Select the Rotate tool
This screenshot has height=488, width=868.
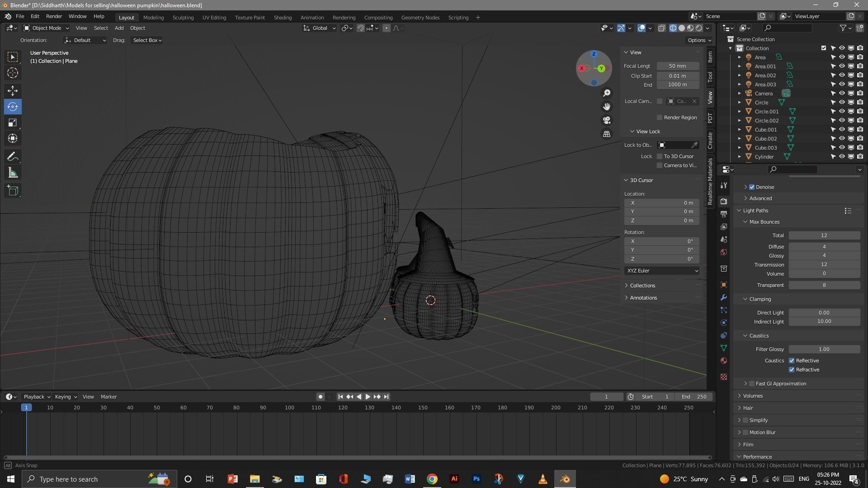tap(13, 107)
